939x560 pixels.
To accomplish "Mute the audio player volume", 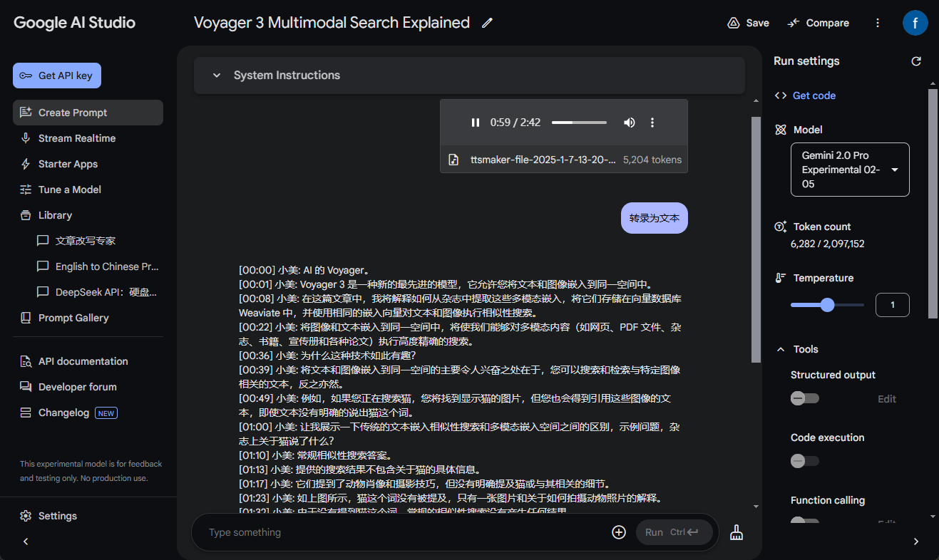I will click(629, 123).
